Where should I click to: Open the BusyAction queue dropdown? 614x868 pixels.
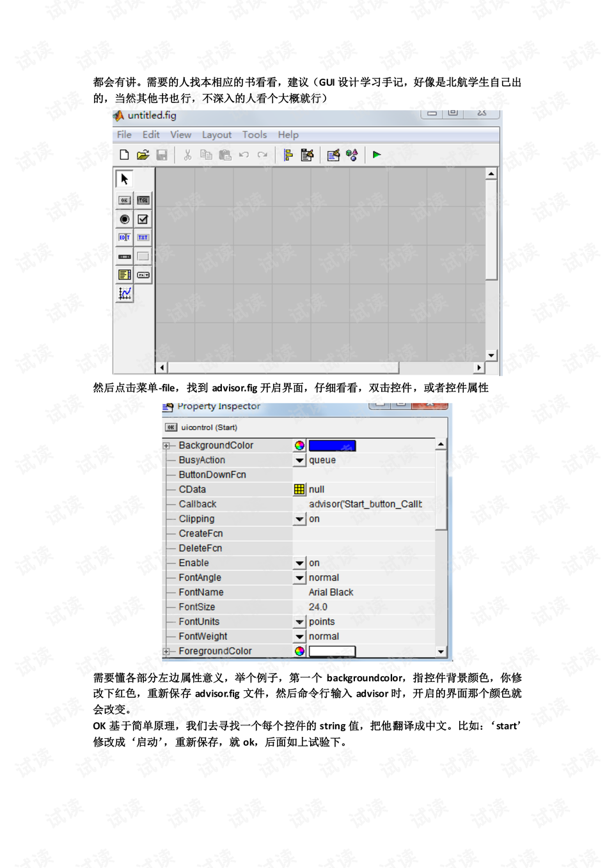299,460
